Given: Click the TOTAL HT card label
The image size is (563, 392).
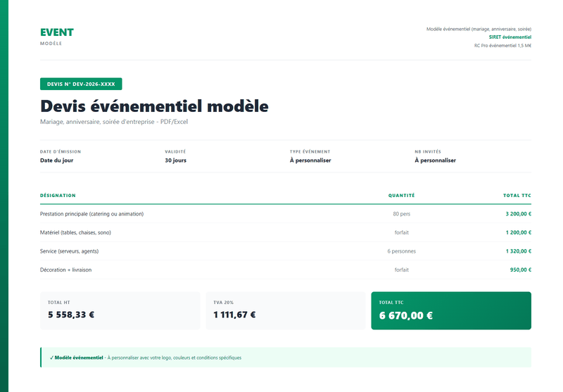Looking at the screenshot, I should pos(59,303).
